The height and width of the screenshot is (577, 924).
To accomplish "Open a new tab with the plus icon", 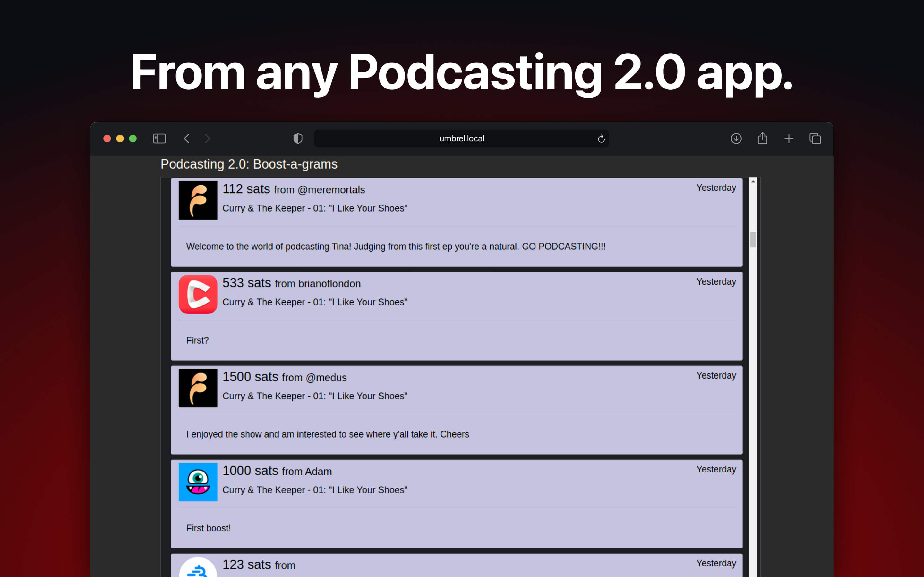I will coord(789,138).
